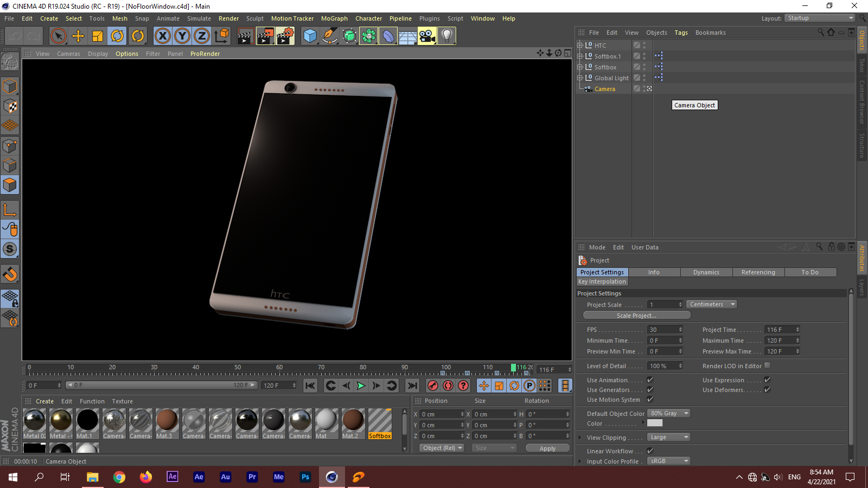Activate the Scale tool
Viewport: 868px width, 488px height.
98,36
